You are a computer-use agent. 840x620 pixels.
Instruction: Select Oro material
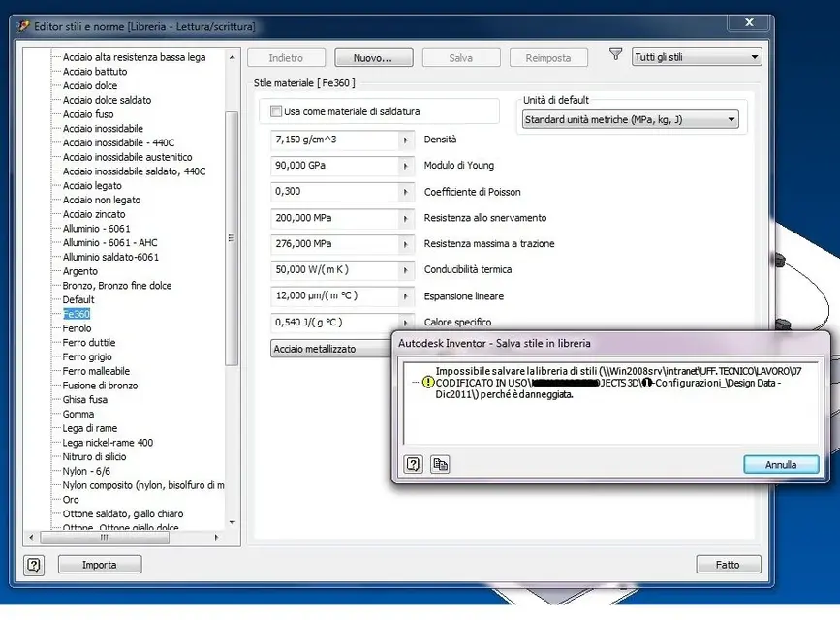point(71,500)
